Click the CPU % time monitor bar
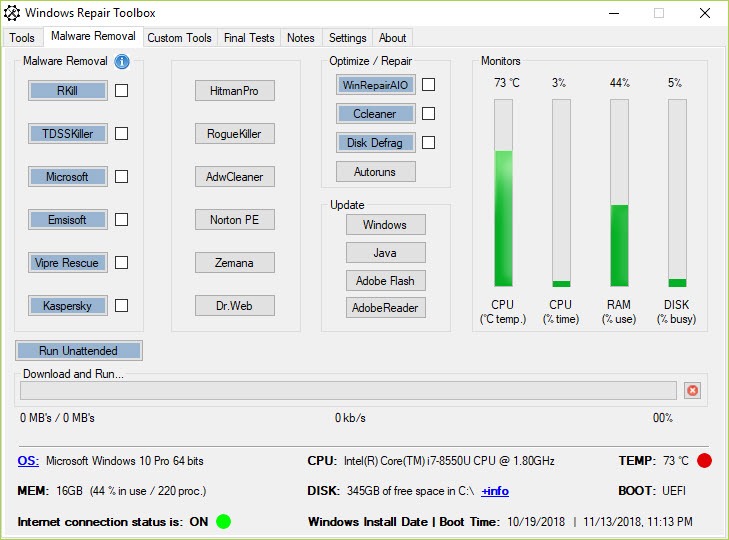 pyautogui.click(x=561, y=193)
